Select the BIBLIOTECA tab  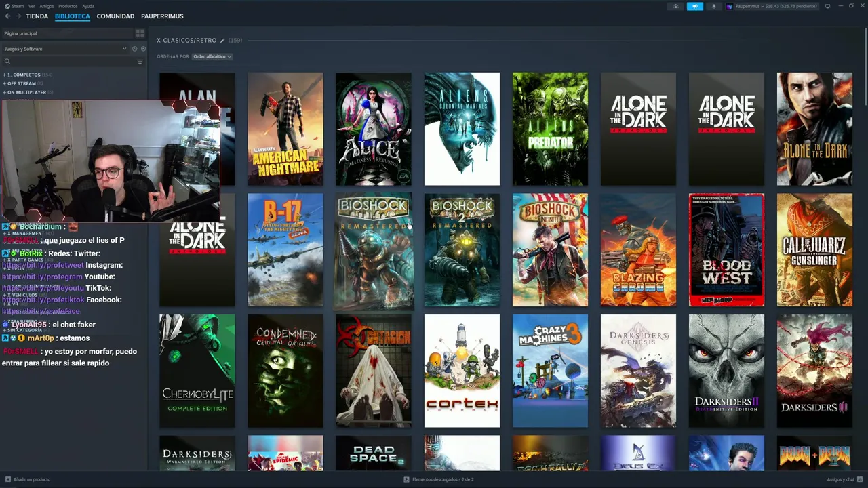pos(73,16)
